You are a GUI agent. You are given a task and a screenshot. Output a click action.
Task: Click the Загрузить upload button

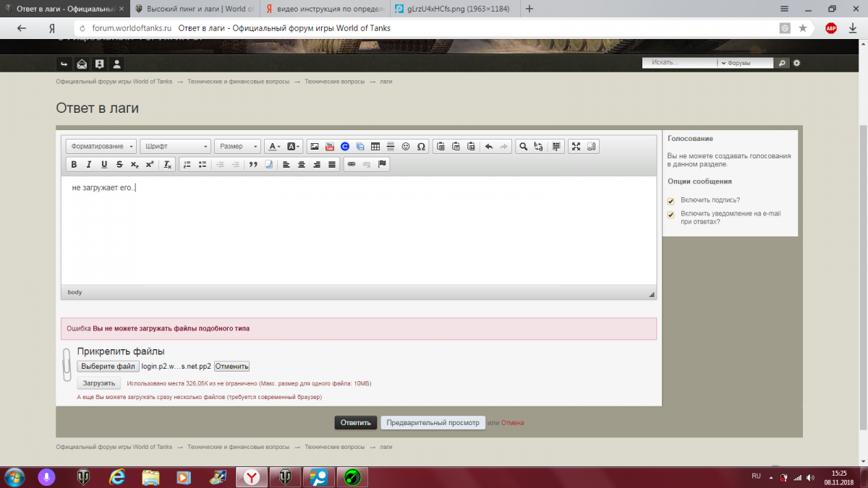pyautogui.click(x=99, y=383)
